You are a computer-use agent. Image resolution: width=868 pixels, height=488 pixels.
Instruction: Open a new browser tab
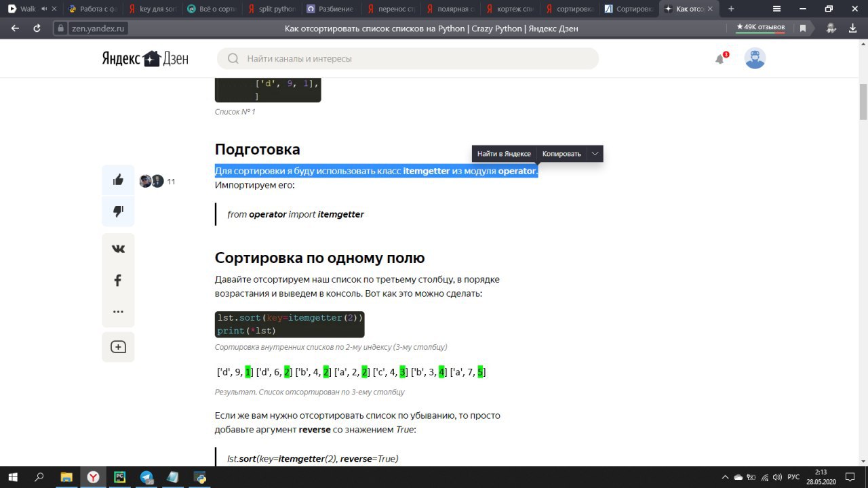tap(731, 9)
